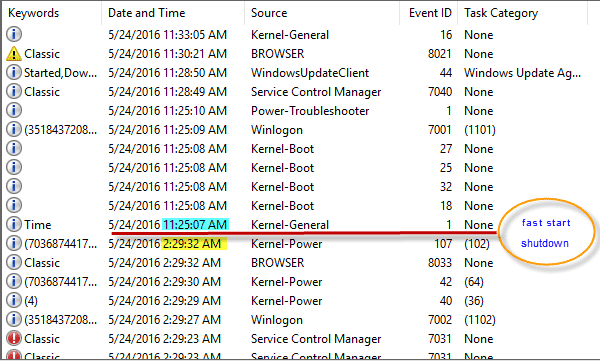
Task: Select the task category '(1102)'
Action: [x=480, y=320]
